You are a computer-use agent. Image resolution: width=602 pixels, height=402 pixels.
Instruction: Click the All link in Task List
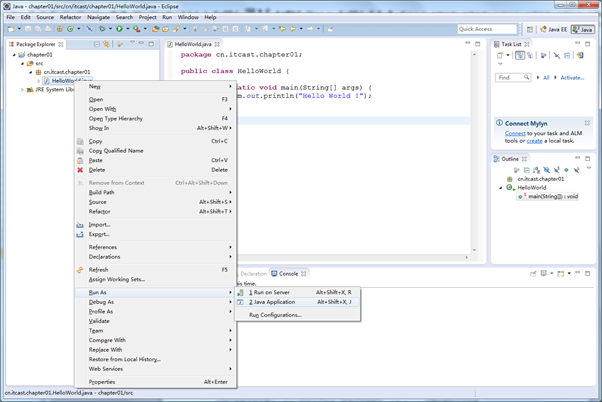(x=546, y=78)
